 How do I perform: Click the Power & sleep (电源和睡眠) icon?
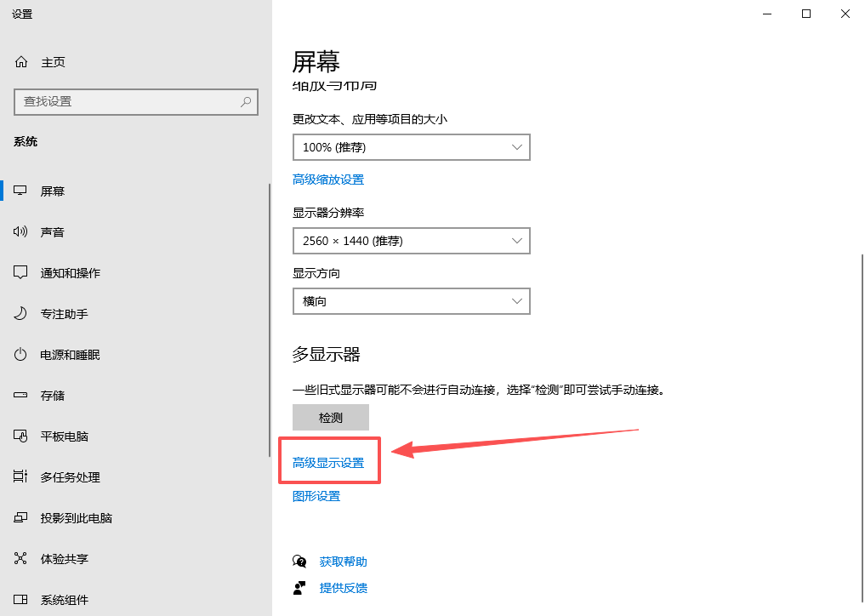[x=21, y=355]
